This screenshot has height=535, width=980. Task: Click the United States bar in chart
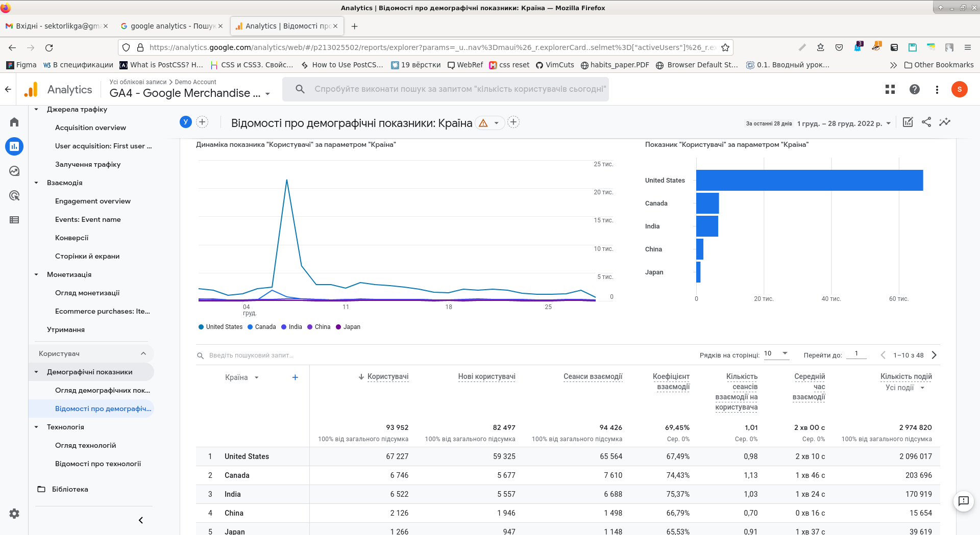point(809,180)
